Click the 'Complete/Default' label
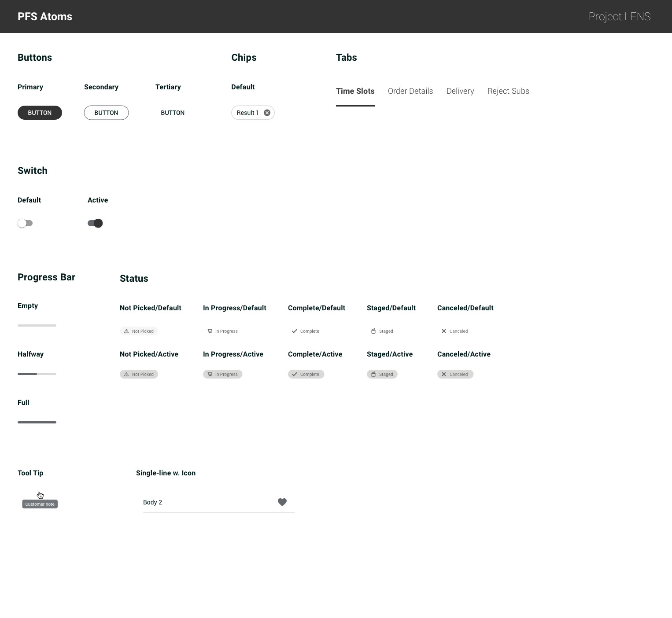Screen dimensions: 672x618 (317, 308)
